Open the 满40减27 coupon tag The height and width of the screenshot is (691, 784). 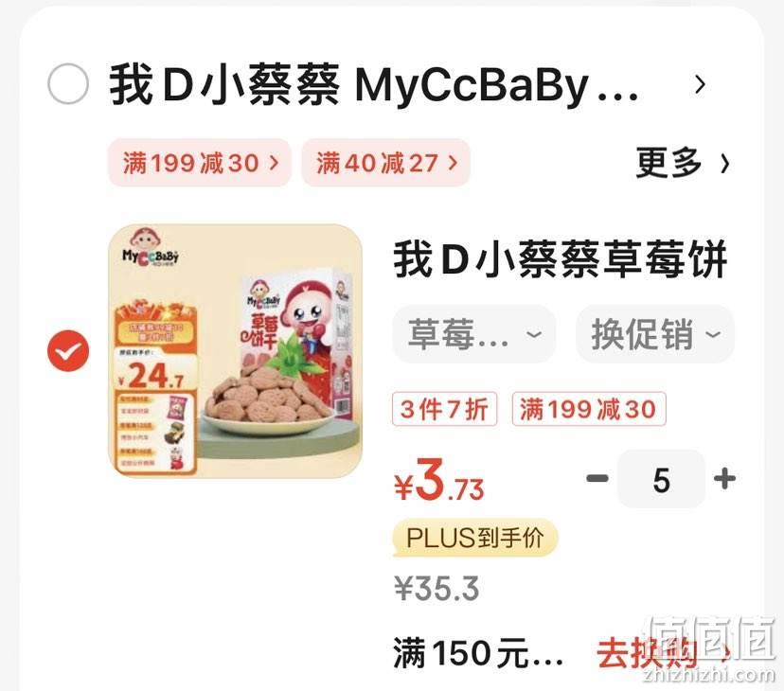(385, 163)
